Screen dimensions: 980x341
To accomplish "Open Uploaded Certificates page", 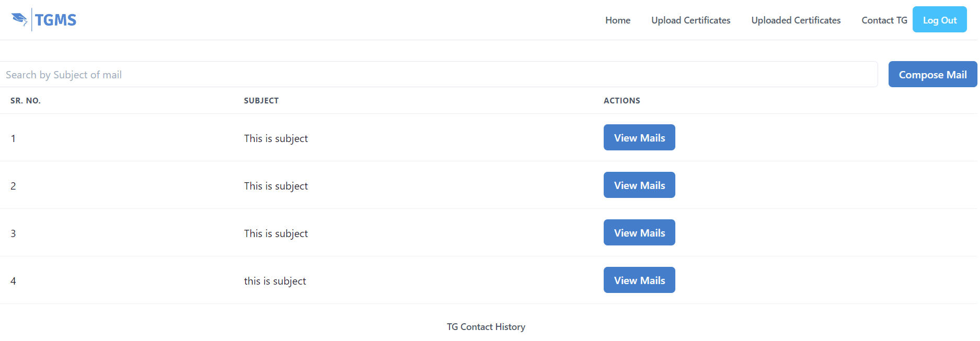I will [796, 20].
